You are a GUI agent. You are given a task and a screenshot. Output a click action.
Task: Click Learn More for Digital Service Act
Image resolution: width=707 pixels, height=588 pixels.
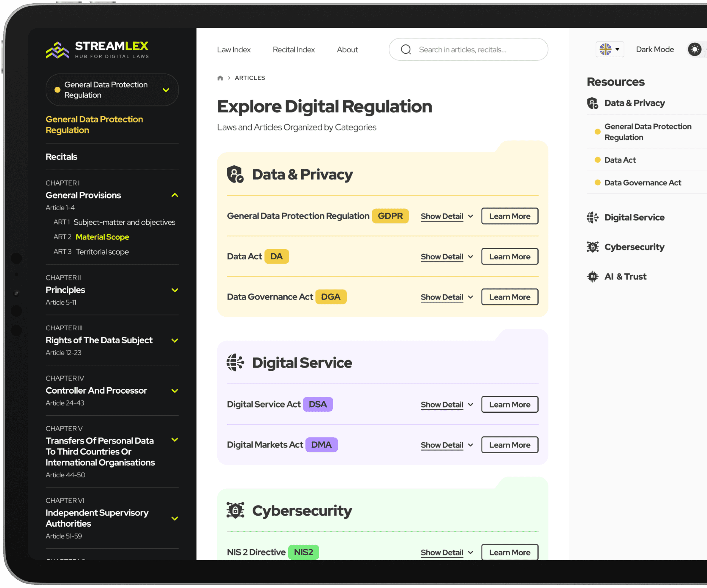tap(508, 403)
